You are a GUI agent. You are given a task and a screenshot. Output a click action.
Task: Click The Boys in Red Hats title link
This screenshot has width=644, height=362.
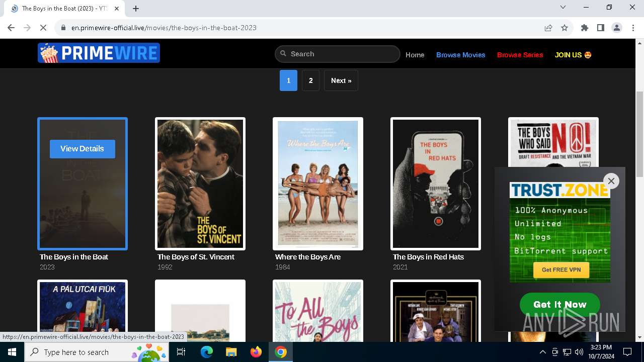pyautogui.click(x=428, y=257)
